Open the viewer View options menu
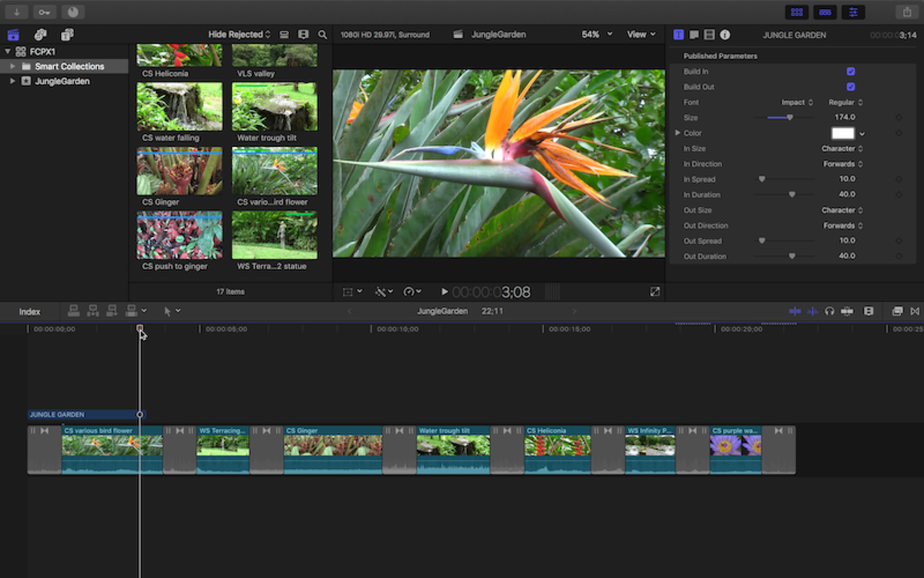924x578 pixels. [x=641, y=35]
